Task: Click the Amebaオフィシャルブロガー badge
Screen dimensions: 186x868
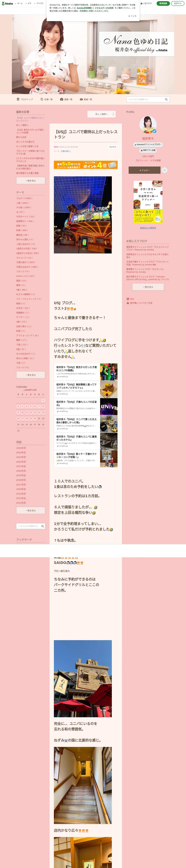Action: tap(148, 145)
